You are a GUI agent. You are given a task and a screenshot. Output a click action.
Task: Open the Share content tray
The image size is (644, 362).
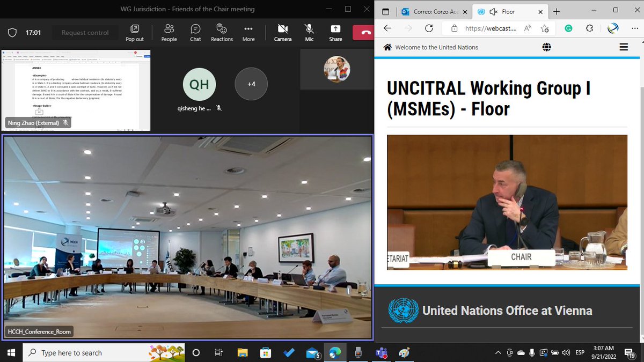pyautogui.click(x=335, y=32)
